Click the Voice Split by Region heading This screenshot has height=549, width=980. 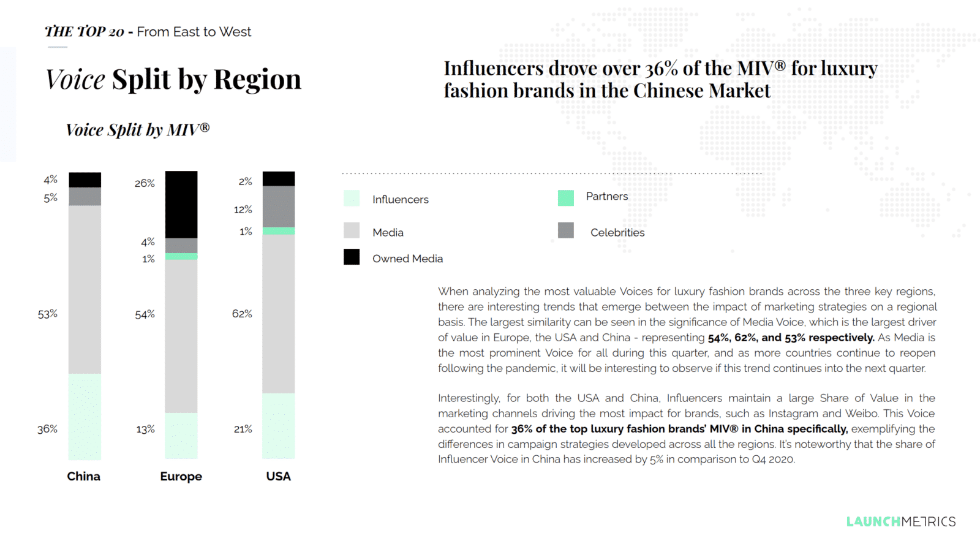[174, 80]
